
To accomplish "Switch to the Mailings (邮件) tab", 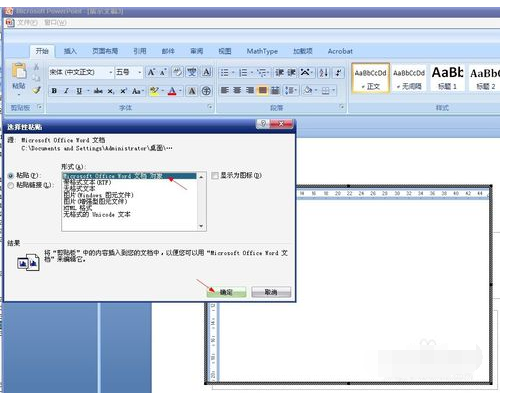I will [168, 51].
